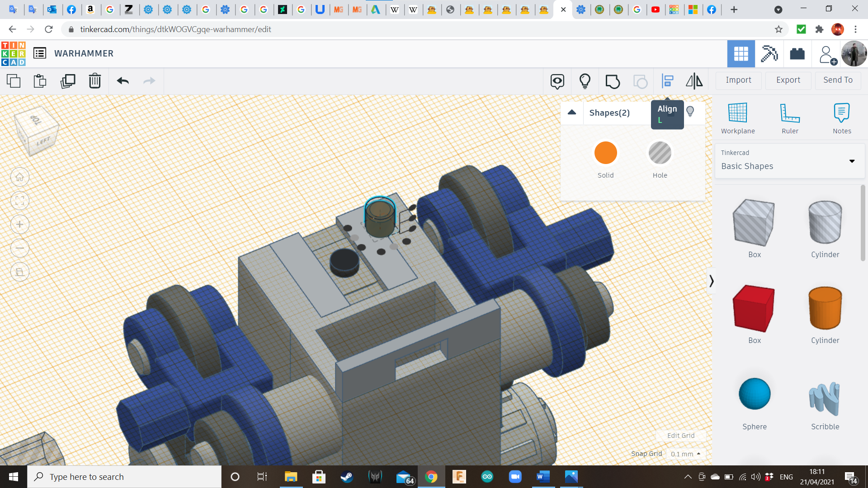The width and height of the screenshot is (868, 488).
Task: Expand the Basic Shapes dropdown
Action: point(852,161)
